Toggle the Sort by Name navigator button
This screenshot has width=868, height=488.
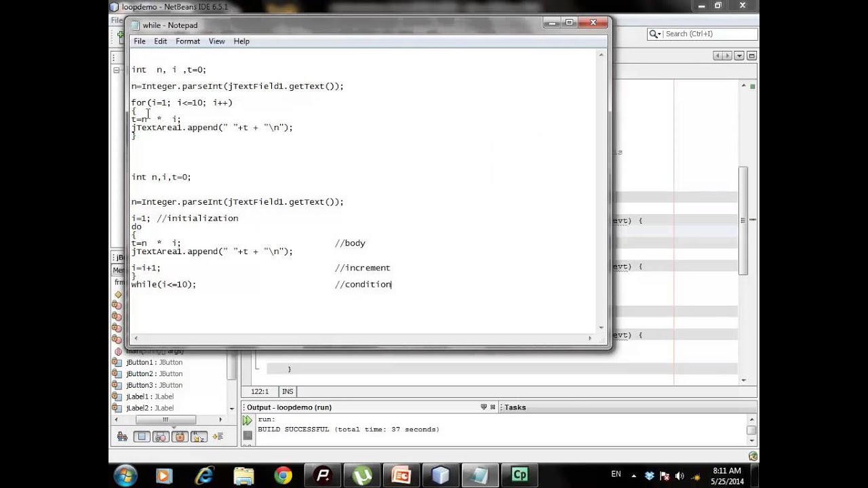coord(199,437)
